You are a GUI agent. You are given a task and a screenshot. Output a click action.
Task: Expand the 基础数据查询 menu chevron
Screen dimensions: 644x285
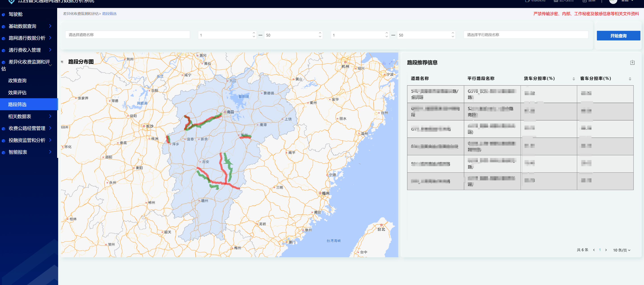pos(50,26)
